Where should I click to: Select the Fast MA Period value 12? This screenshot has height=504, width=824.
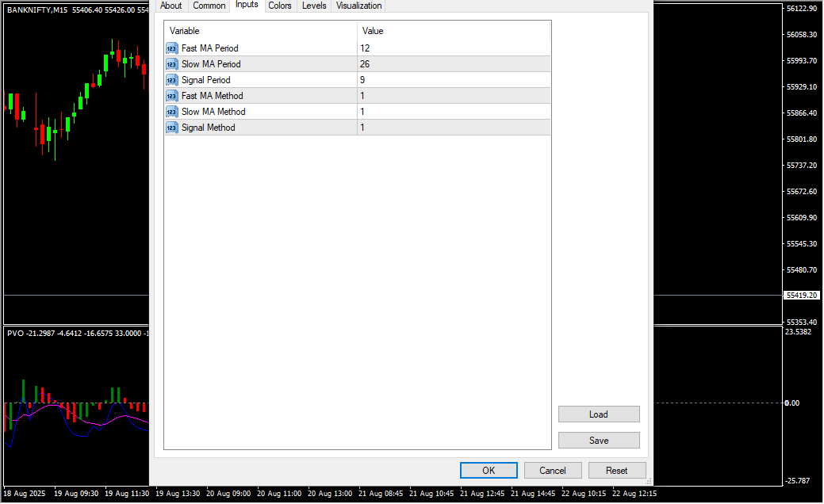(365, 48)
